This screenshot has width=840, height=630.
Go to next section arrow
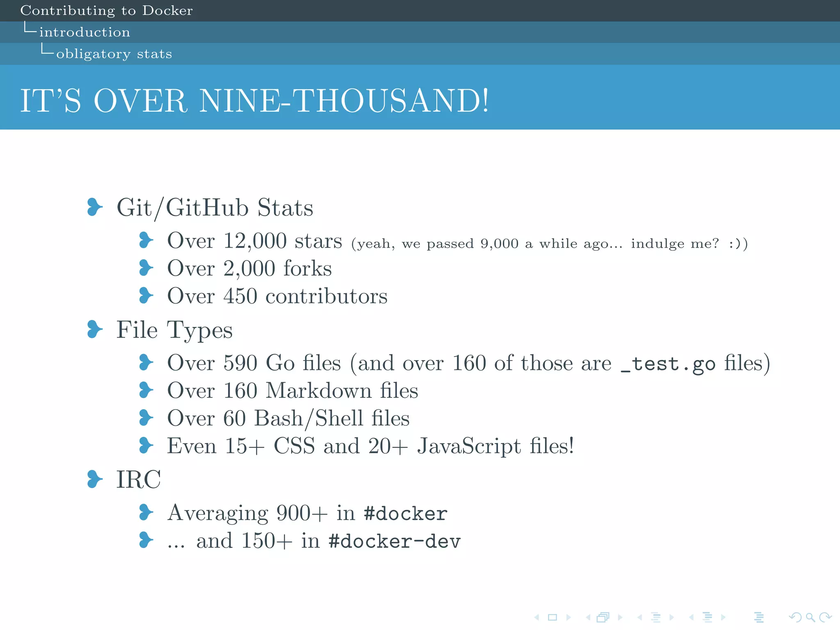point(723,617)
